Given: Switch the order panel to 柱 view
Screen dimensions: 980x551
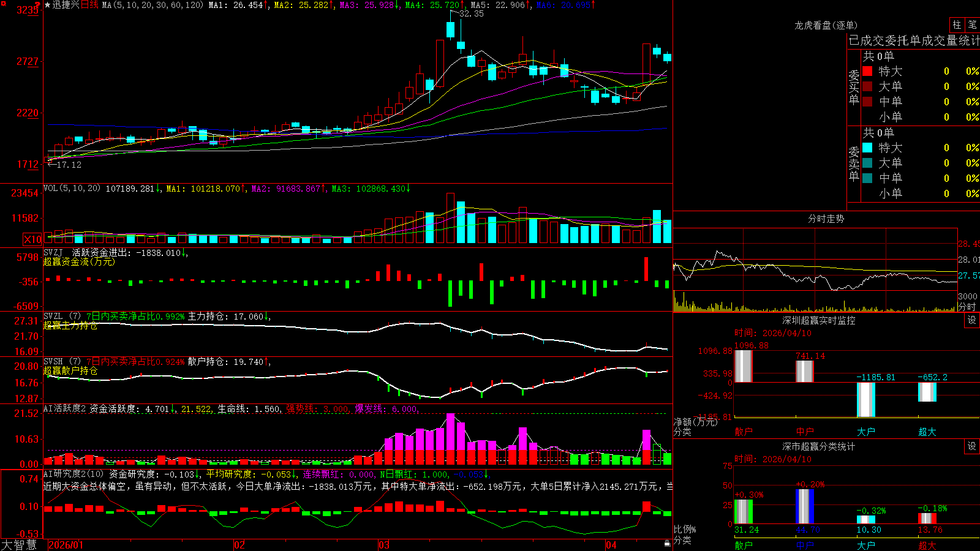Looking at the screenshot, I should click(x=957, y=25).
